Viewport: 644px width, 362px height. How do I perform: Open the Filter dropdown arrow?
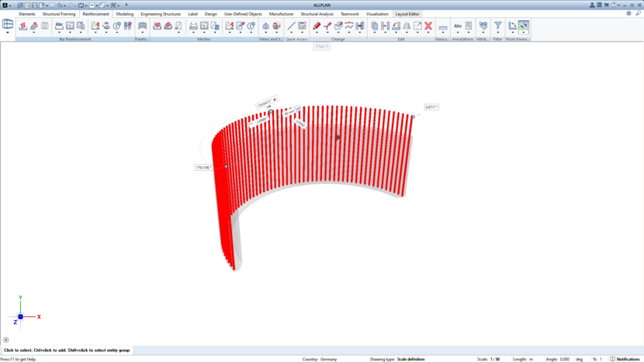click(x=498, y=33)
